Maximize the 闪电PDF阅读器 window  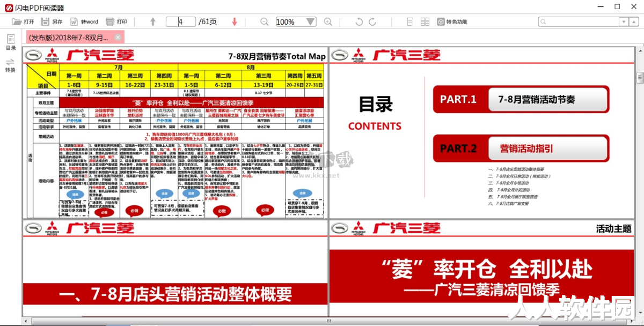point(617,7)
